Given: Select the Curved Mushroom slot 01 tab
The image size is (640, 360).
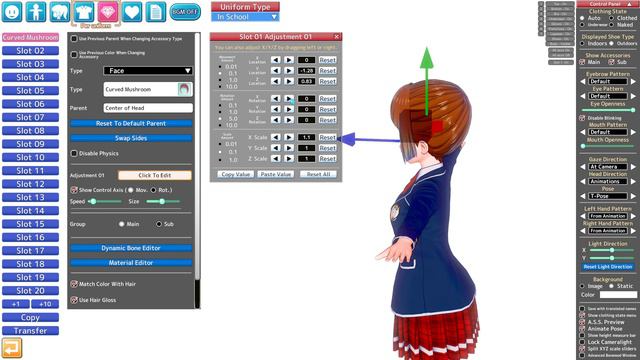Looking at the screenshot, I should 30,37.
